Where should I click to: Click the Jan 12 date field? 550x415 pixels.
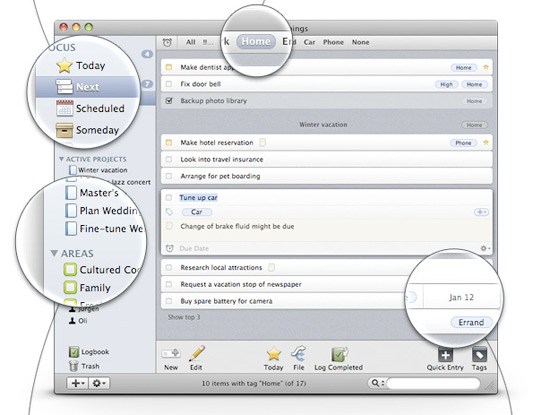tap(462, 297)
